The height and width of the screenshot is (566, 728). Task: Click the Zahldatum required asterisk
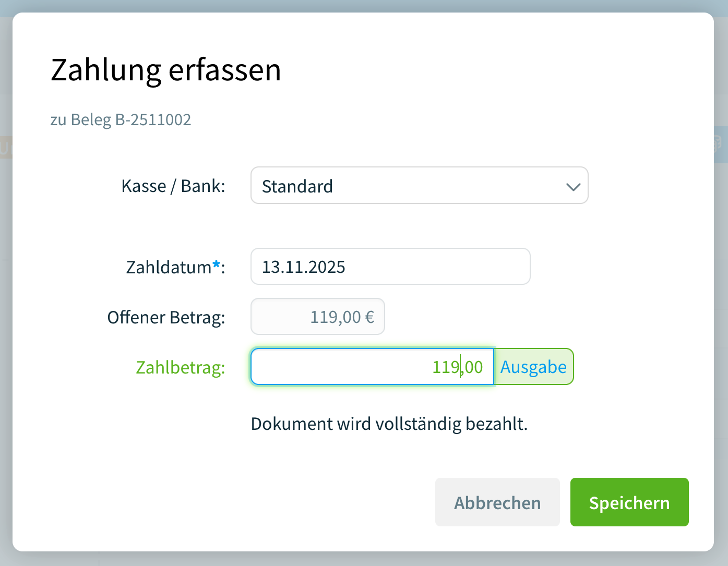point(216,263)
